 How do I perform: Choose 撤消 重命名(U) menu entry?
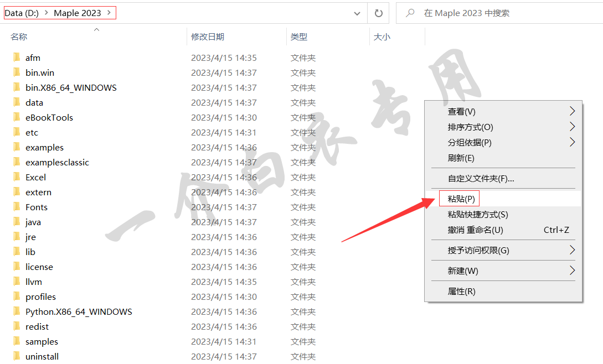[x=503, y=230]
